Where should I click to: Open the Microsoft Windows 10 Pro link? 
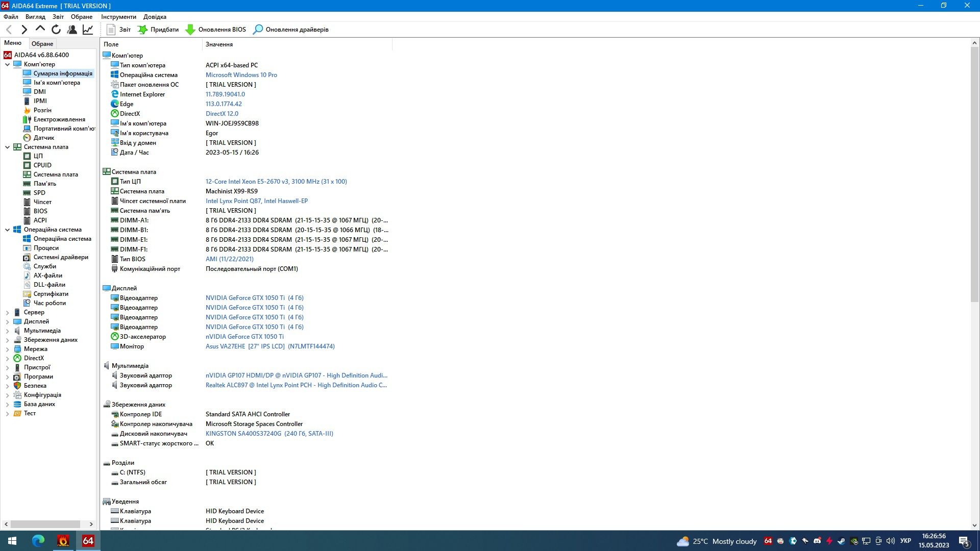click(x=241, y=75)
